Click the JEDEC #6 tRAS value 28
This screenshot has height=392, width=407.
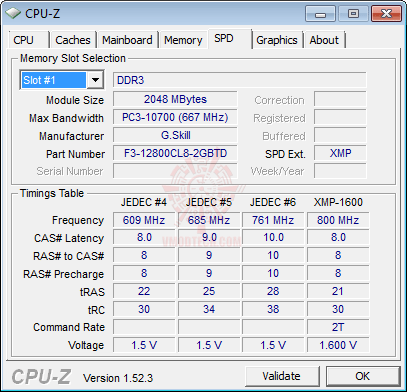[273, 291]
